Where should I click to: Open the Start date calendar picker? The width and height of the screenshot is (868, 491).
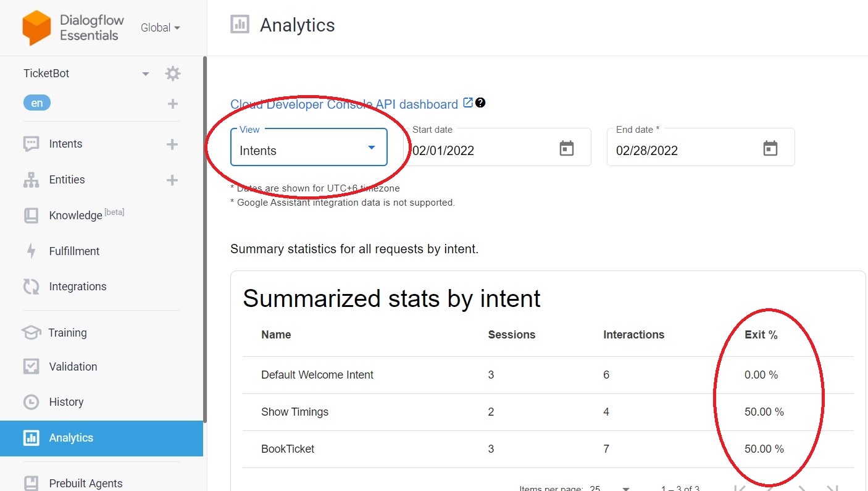(x=566, y=148)
